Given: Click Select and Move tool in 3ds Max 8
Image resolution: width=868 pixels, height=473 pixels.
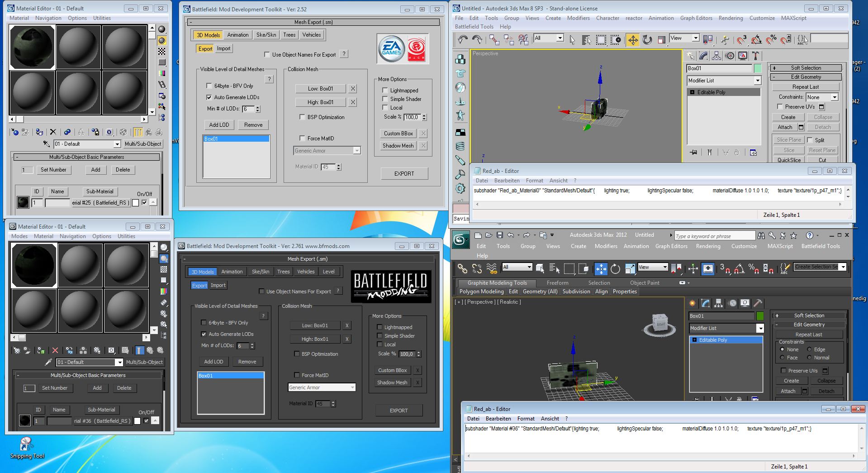Looking at the screenshot, I should (633, 40).
